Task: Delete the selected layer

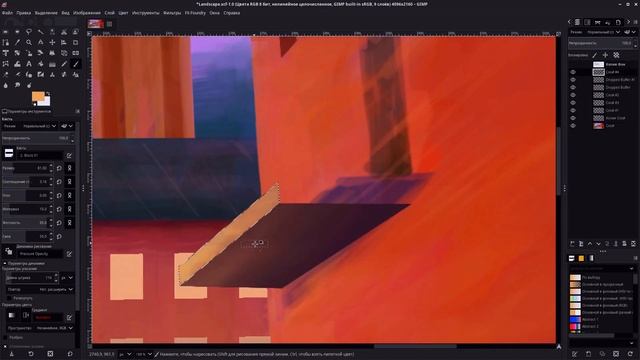Action: [633, 244]
